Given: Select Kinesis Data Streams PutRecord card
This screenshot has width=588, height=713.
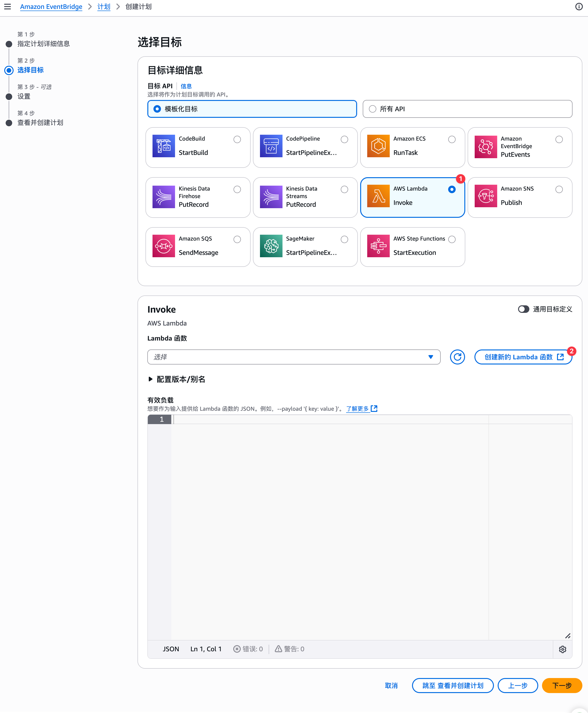Looking at the screenshot, I should pyautogui.click(x=305, y=197).
